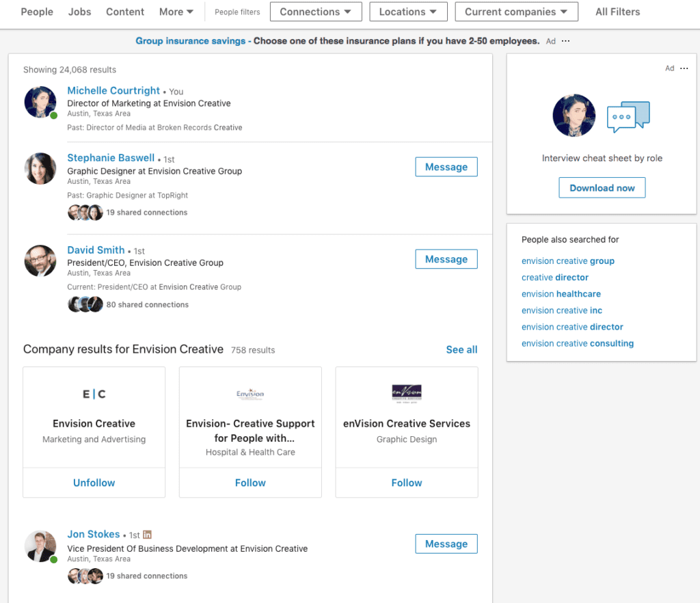
Task: Open Stephanie Baswell's profile
Action: tap(111, 158)
